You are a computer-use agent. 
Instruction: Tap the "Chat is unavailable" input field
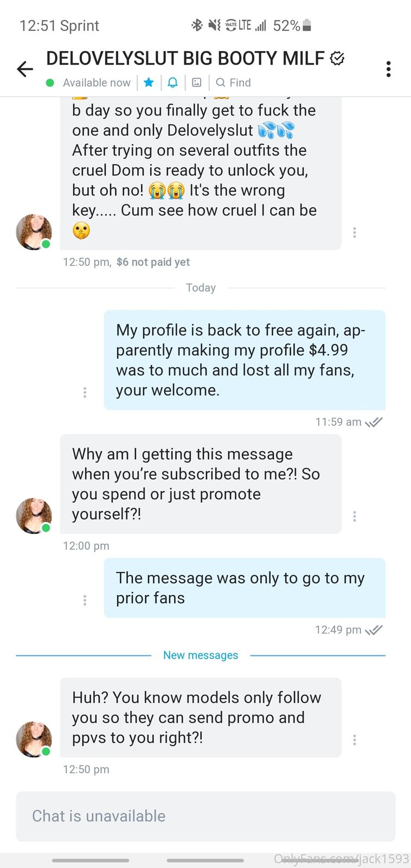pos(206,816)
